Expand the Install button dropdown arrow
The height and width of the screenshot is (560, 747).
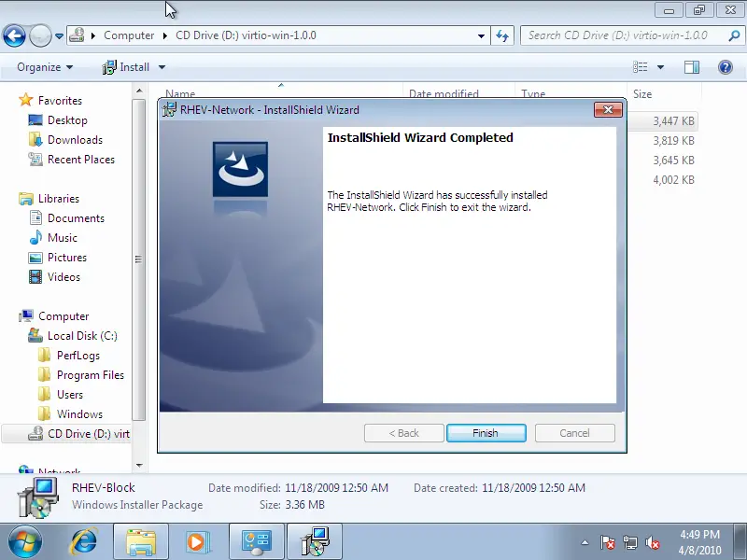pos(162,67)
